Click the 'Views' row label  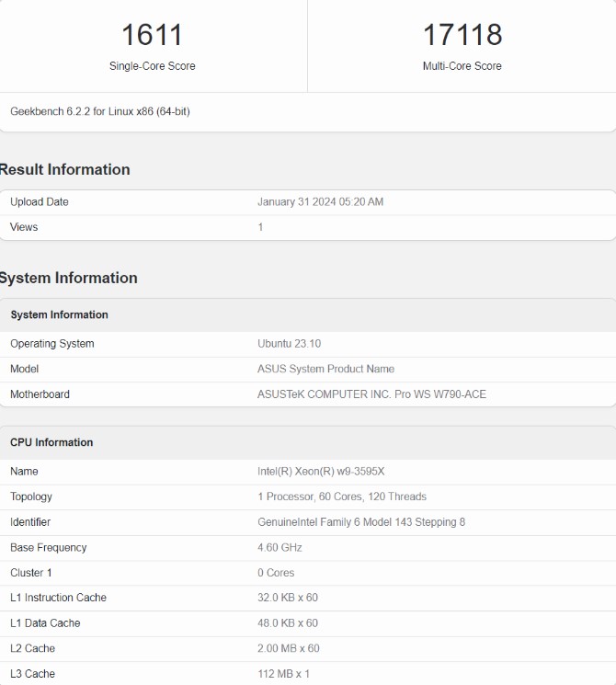[24, 227]
